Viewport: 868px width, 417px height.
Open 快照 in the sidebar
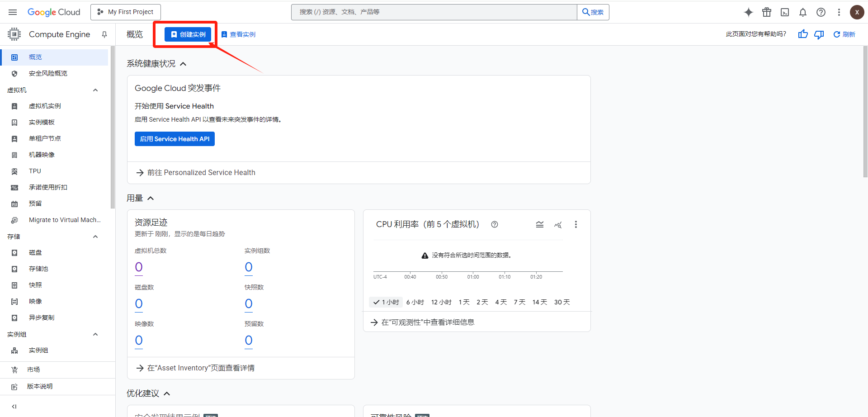point(54,285)
